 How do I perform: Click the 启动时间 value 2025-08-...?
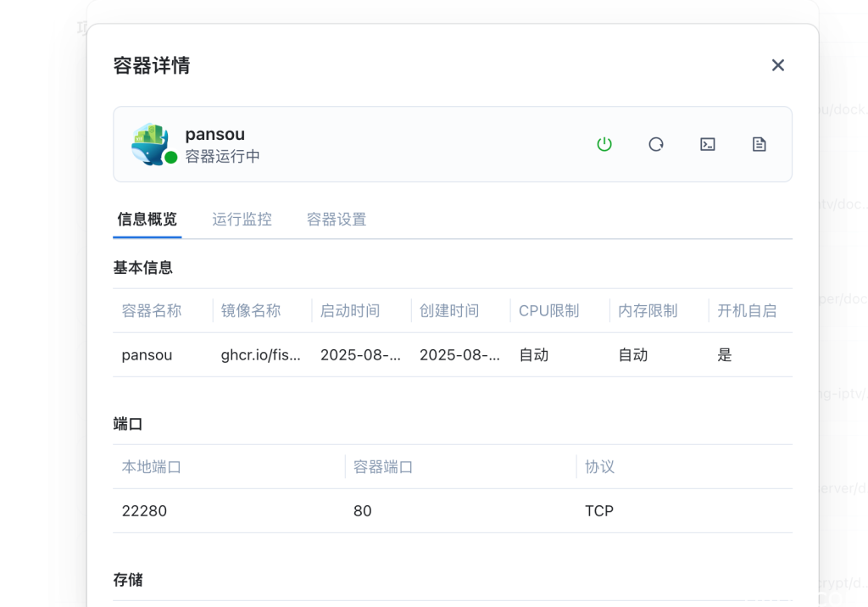pyautogui.click(x=360, y=355)
